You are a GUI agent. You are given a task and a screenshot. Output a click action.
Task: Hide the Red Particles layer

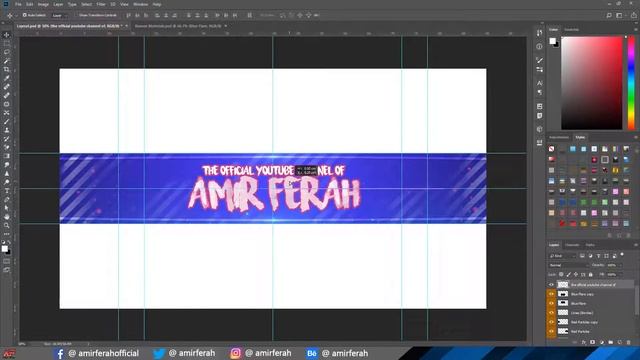tap(551, 331)
